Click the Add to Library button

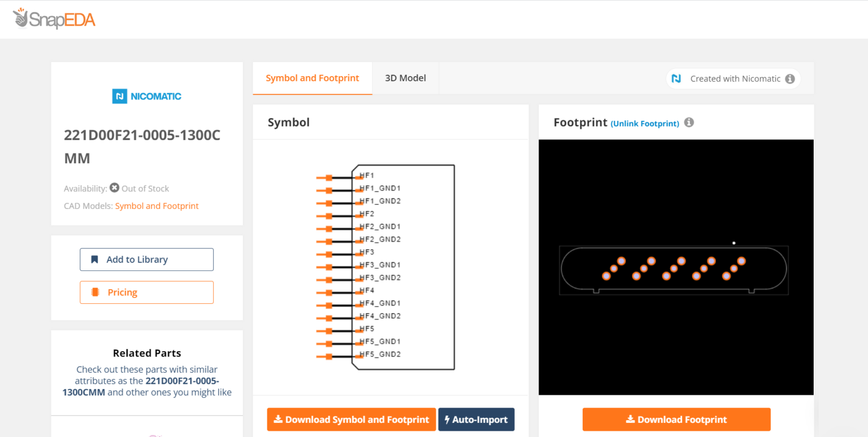point(146,259)
